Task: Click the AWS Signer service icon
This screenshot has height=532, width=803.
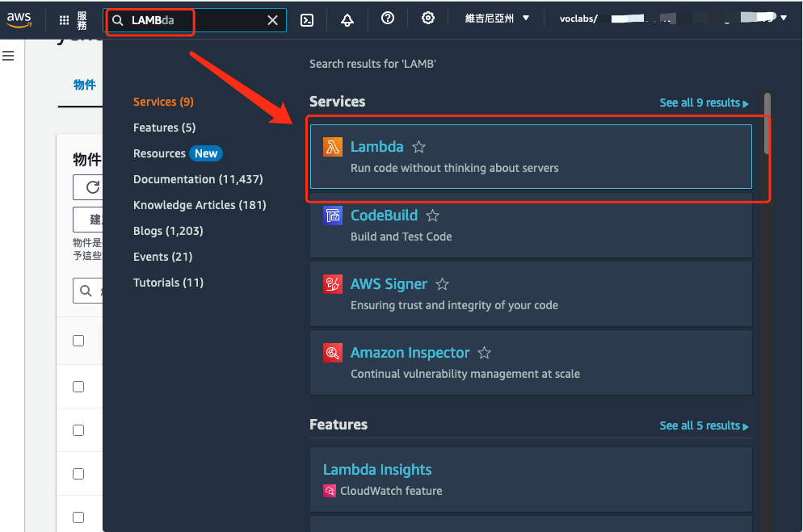Action: point(333,284)
